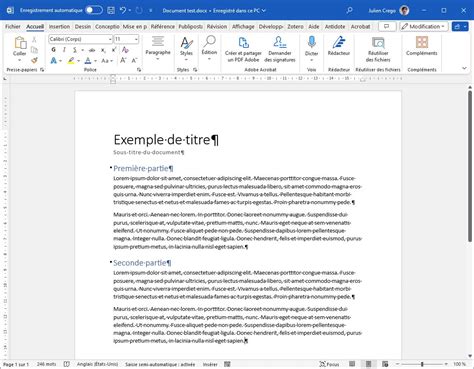This screenshot has width=474, height=369.
Task: Apply the yellow text highlight color
Action: coord(71,61)
